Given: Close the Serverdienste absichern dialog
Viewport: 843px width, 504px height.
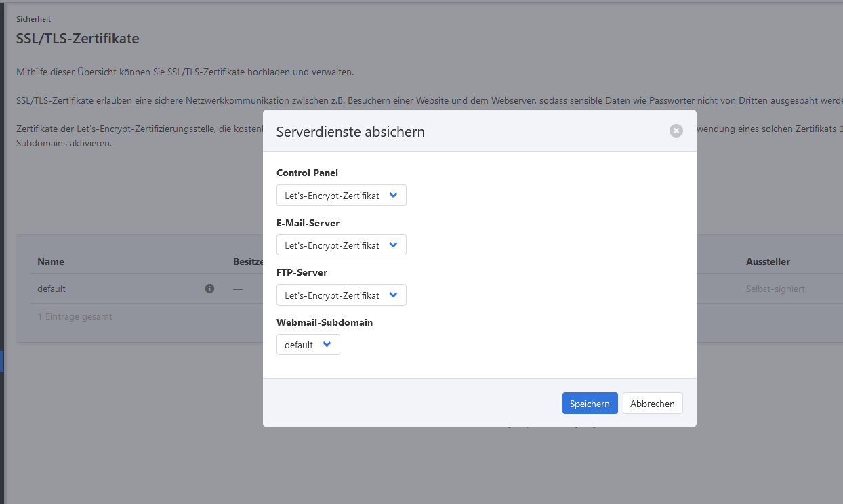Looking at the screenshot, I should point(676,131).
